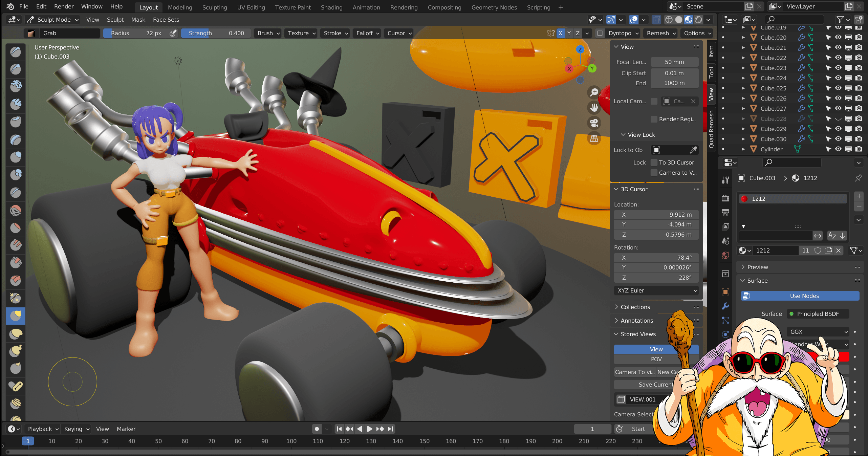The height and width of the screenshot is (456, 868).
Task: Open World properties tab
Action: [x=725, y=255]
